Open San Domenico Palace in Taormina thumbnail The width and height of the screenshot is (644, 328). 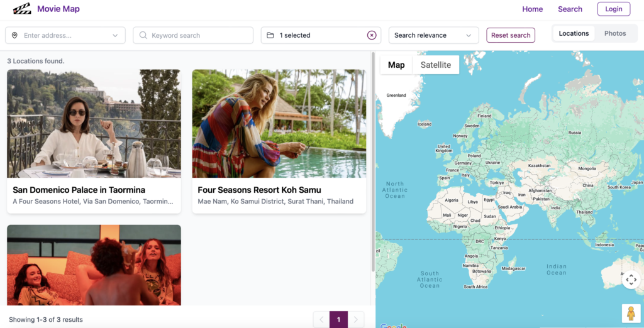[94, 123]
